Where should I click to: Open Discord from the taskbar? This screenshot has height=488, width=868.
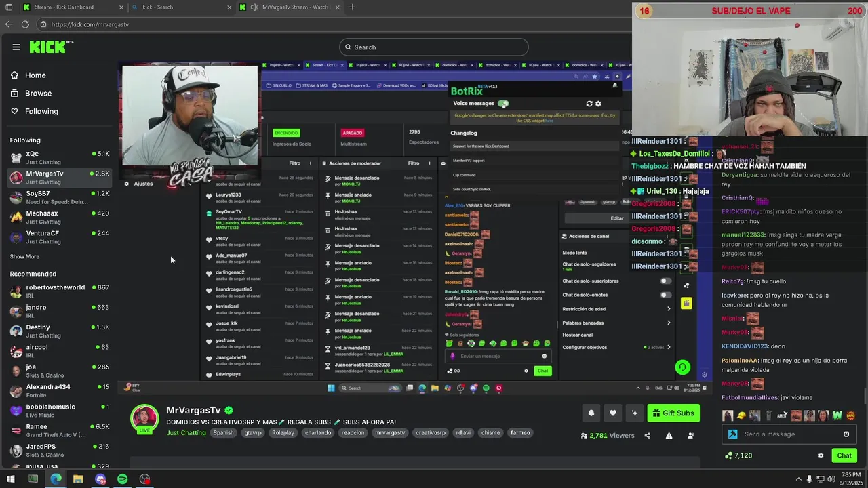(x=100, y=479)
